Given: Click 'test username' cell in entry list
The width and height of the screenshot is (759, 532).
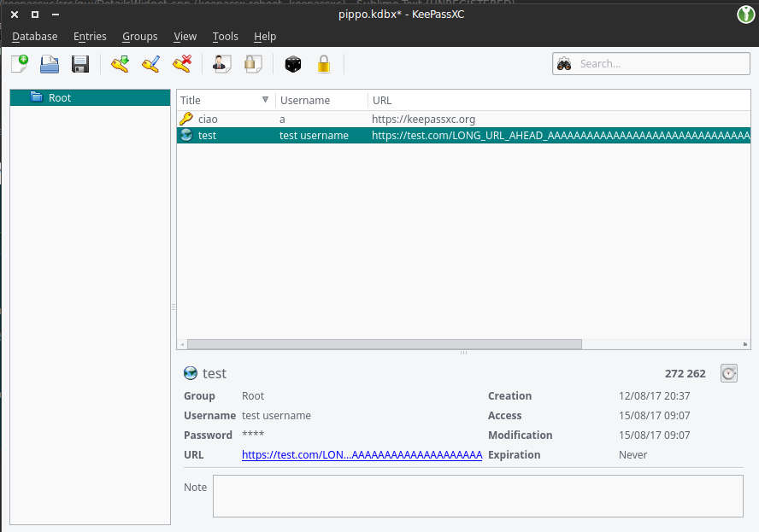Looking at the screenshot, I should (314, 136).
